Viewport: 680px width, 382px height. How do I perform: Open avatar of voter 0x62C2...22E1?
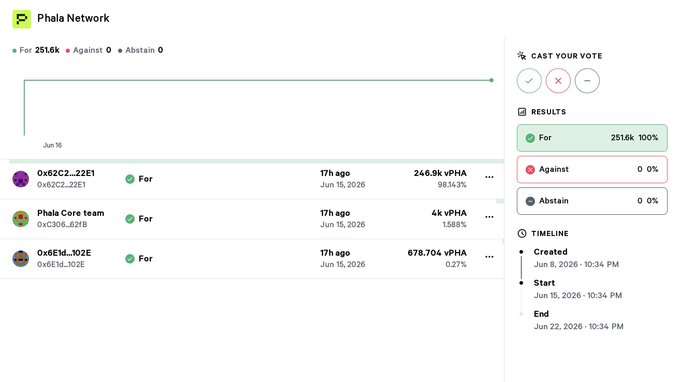pos(20,179)
